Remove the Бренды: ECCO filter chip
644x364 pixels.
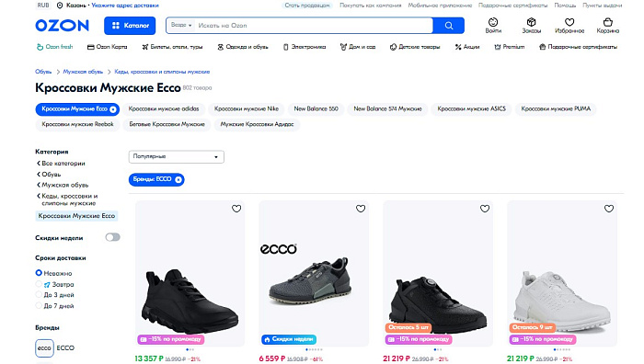(x=178, y=179)
